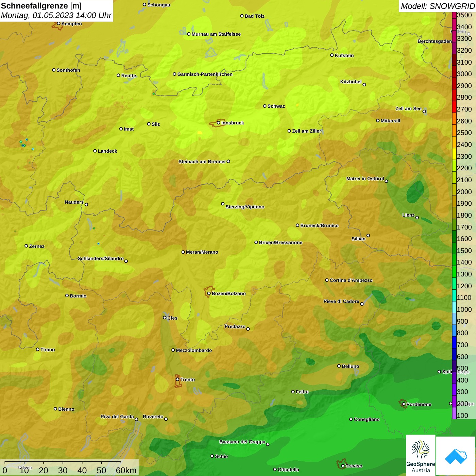Select the Bozen/Bolzano city marker

pyautogui.click(x=209, y=293)
